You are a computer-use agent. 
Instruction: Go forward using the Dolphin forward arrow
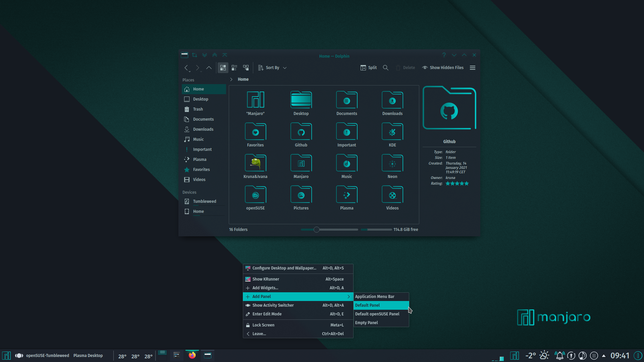tap(198, 68)
